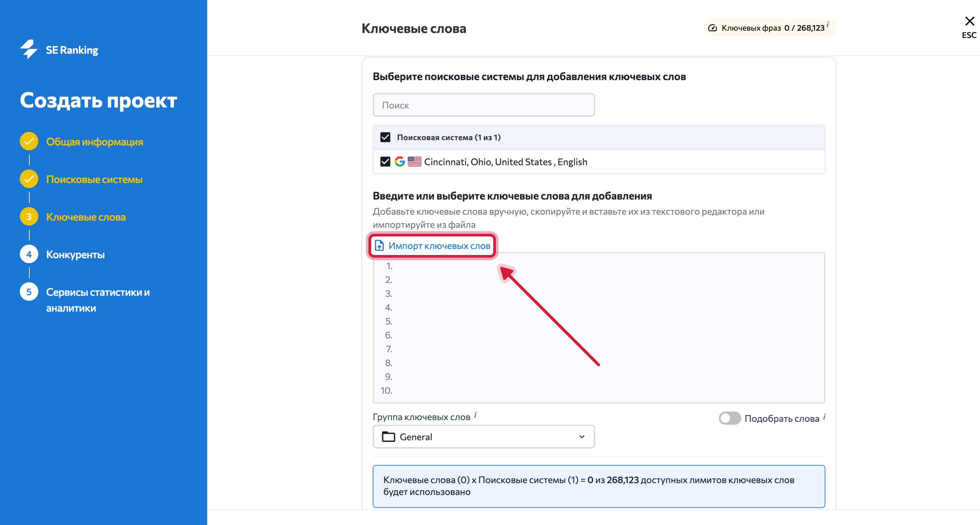The width and height of the screenshot is (980, 525).
Task: Click the speedometer icon near Ключевых фраз
Action: (713, 28)
